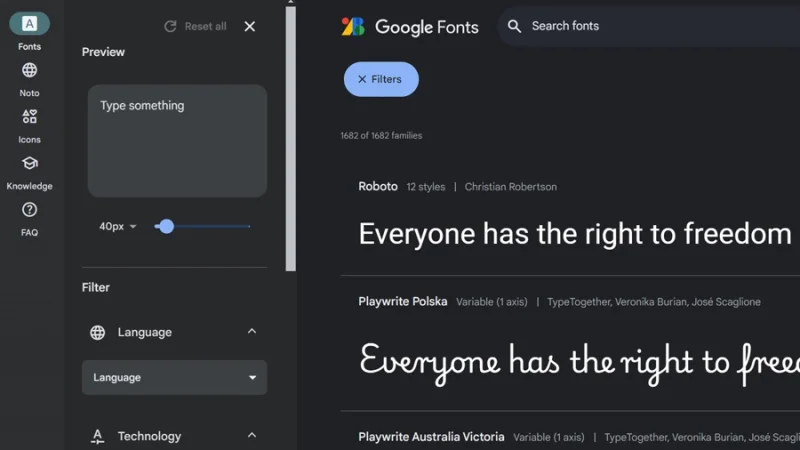Click the Playwrite Polska cursive preview text
The width and height of the screenshot is (800, 450).
(x=579, y=362)
